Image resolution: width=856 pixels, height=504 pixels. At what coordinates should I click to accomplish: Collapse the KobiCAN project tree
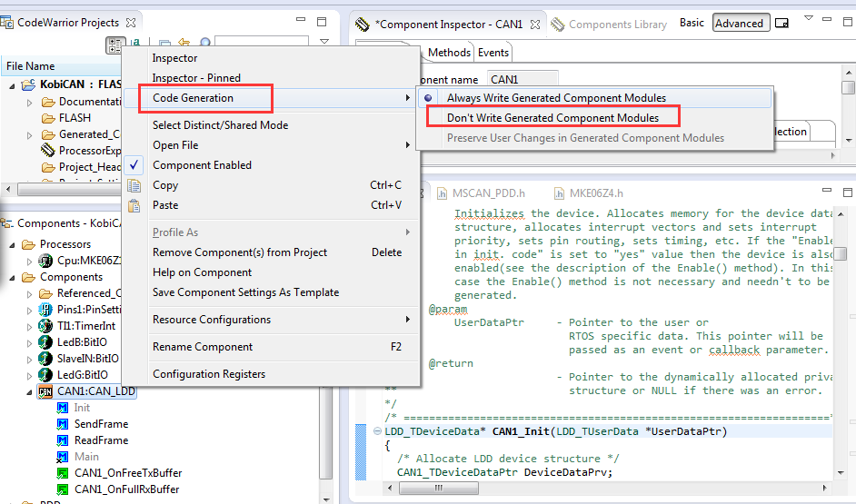[x=12, y=85]
